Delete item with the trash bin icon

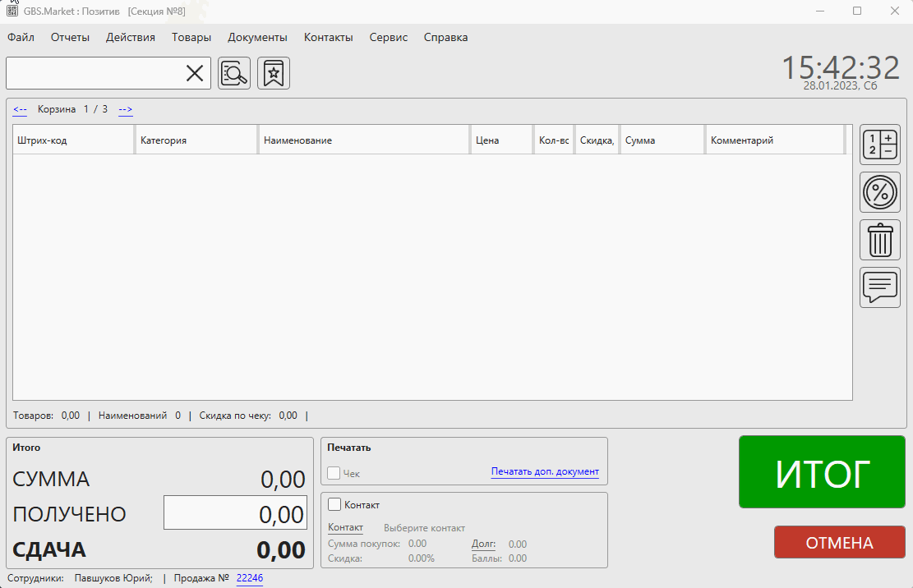click(879, 241)
